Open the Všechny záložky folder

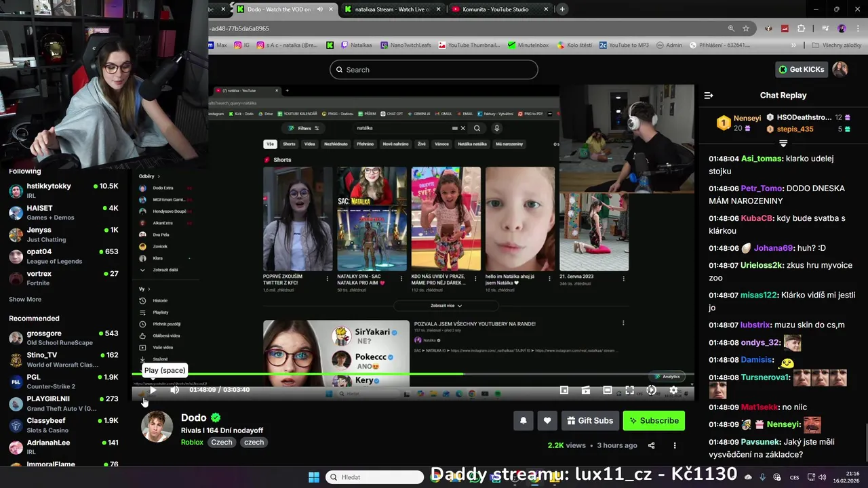point(837,45)
